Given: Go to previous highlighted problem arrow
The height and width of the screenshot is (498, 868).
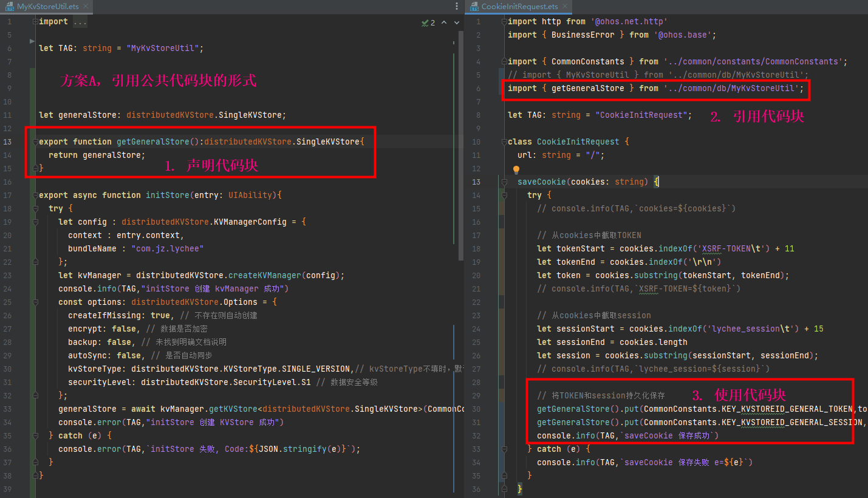Looking at the screenshot, I should tap(444, 22).
